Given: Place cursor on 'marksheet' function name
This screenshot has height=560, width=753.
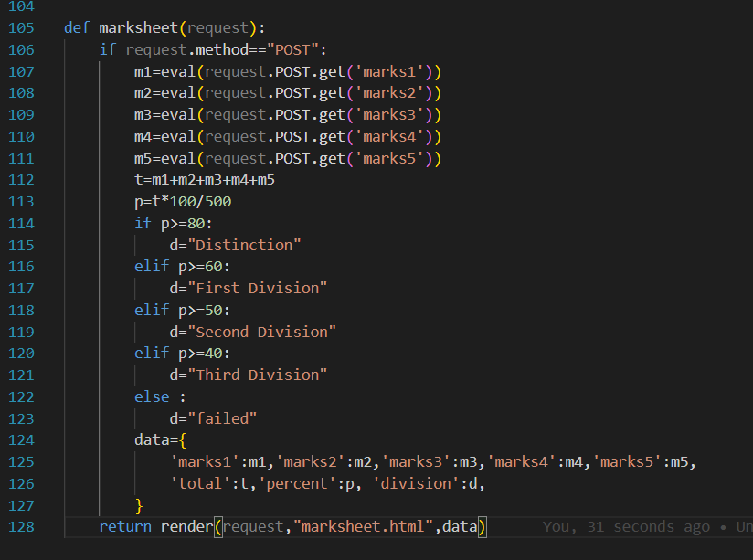Looking at the screenshot, I should (x=138, y=27).
